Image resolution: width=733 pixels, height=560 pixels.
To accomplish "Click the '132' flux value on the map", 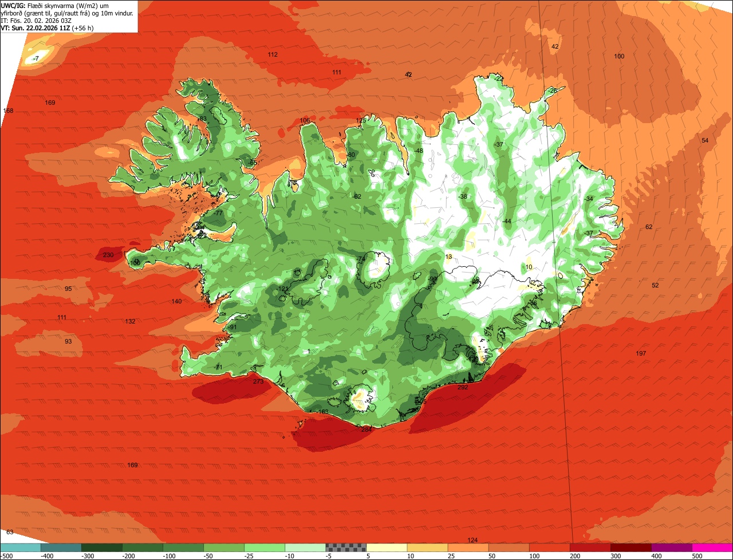I will coord(131,321).
